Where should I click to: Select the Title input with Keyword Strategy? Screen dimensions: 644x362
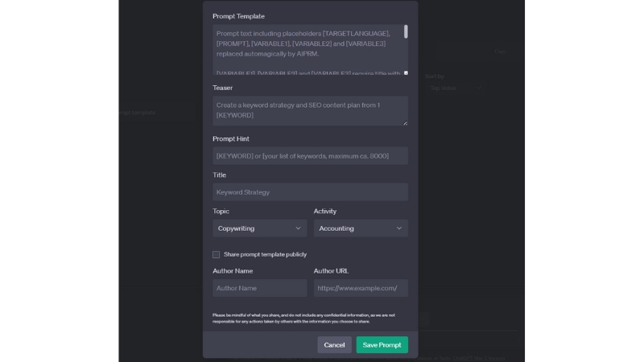tap(310, 192)
